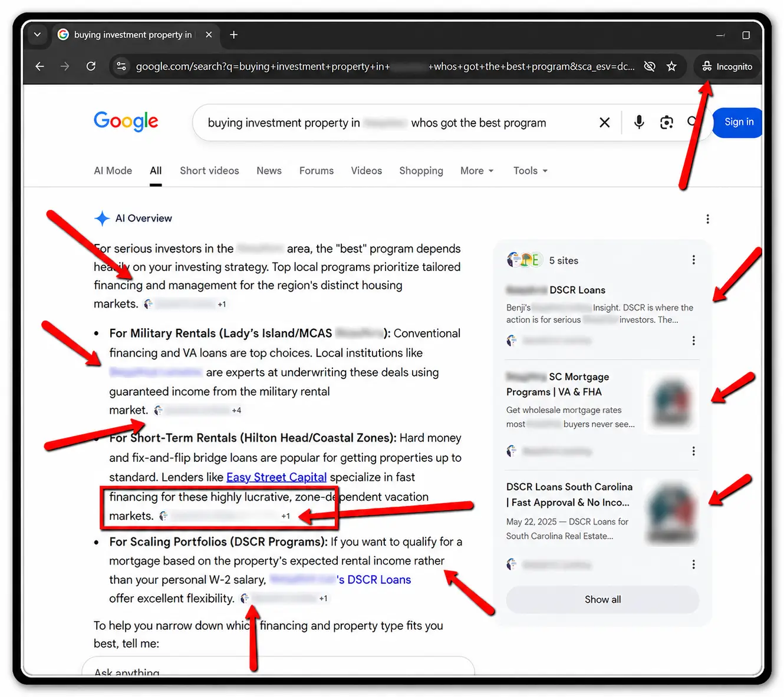Open site information icon in address bar

pyautogui.click(x=121, y=67)
